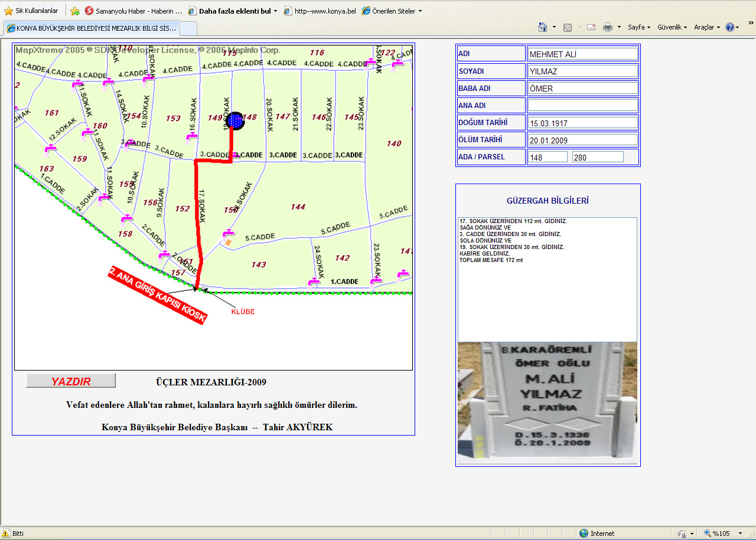Image resolution: width=756 pixels, height=540 pixels.
Task: Open Önerilen Siteler favorites link
Action: (x=392, y=11)
